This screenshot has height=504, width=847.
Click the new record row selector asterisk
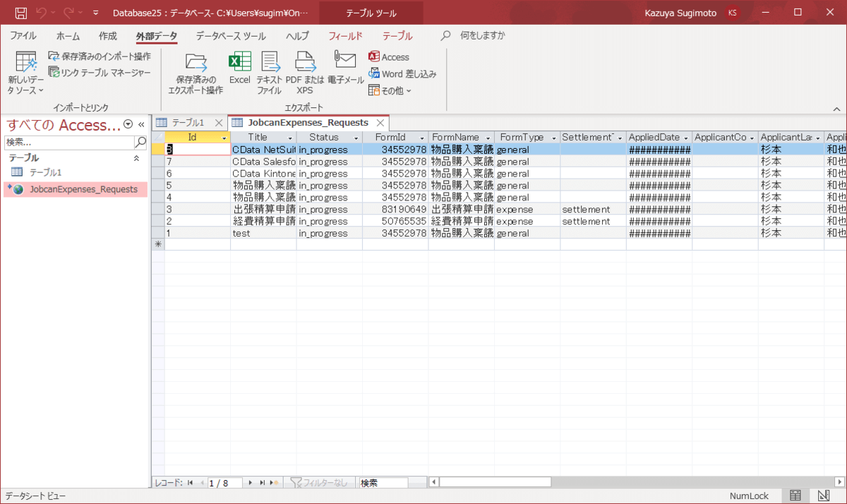[158, 244]
